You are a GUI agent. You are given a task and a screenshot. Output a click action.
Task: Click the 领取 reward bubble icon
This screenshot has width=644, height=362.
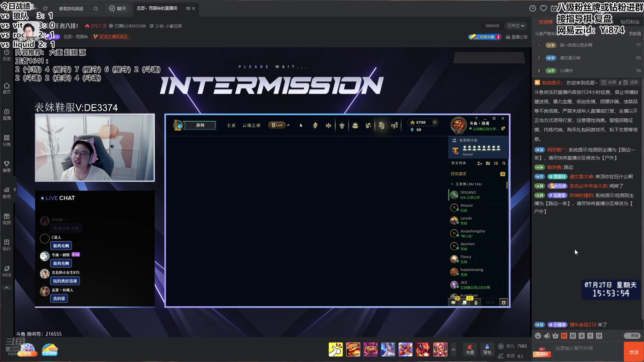pos(28,350)
